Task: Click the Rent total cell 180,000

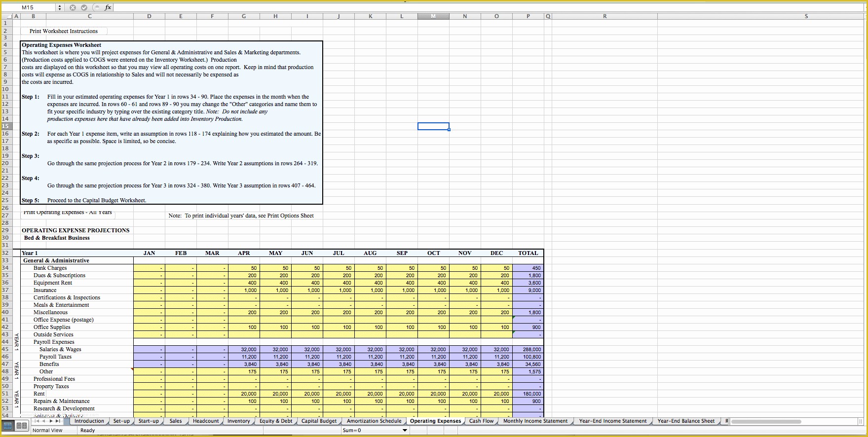Action: 528,394
